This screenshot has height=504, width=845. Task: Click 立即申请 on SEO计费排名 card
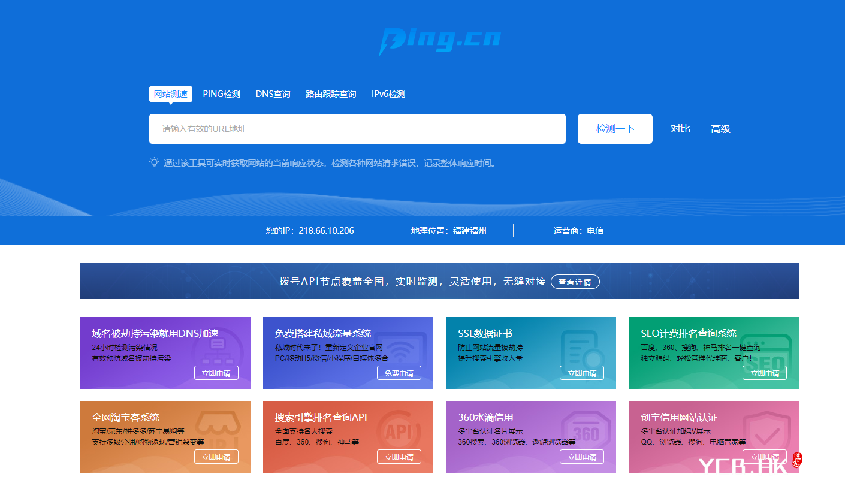coord(765,373)
